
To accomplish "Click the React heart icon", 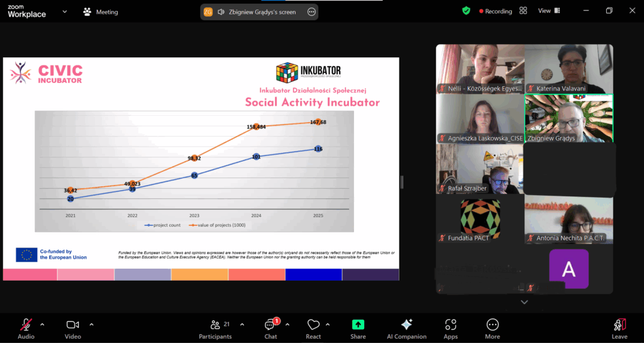I will 313,329.
